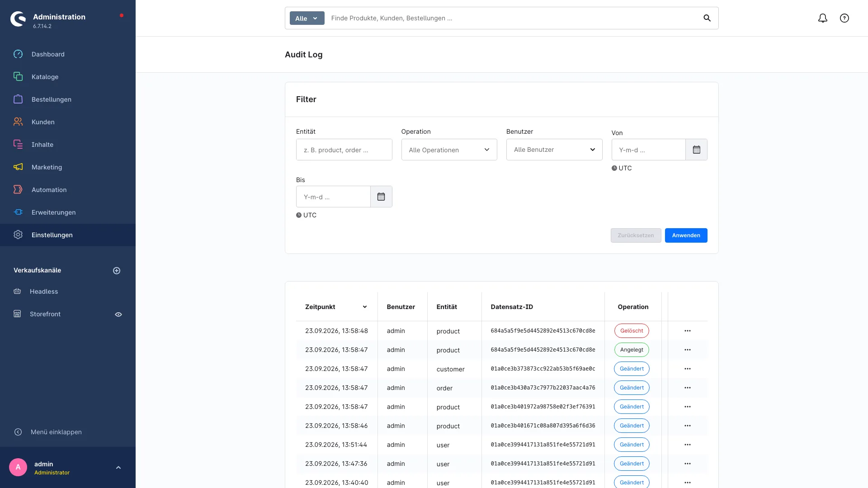Open the Alle search scope dropdown
The height and width of the screenshot is (488, 868).
(307, 18)
